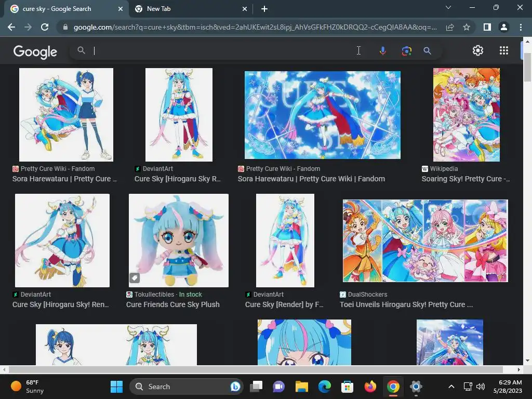Launch Microsoft Edge from taskbar
This screenshot has width=532, height=399.
(x=324, y=387)
